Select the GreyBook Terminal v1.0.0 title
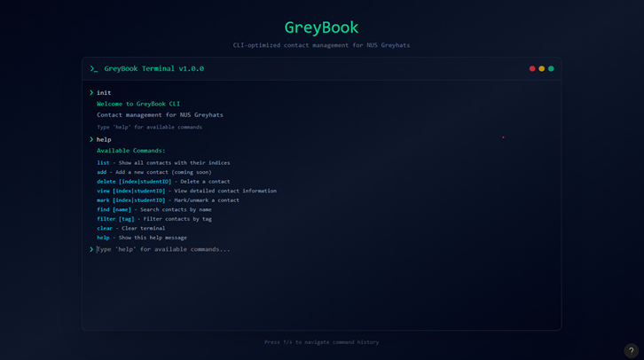 coord(153,68)
